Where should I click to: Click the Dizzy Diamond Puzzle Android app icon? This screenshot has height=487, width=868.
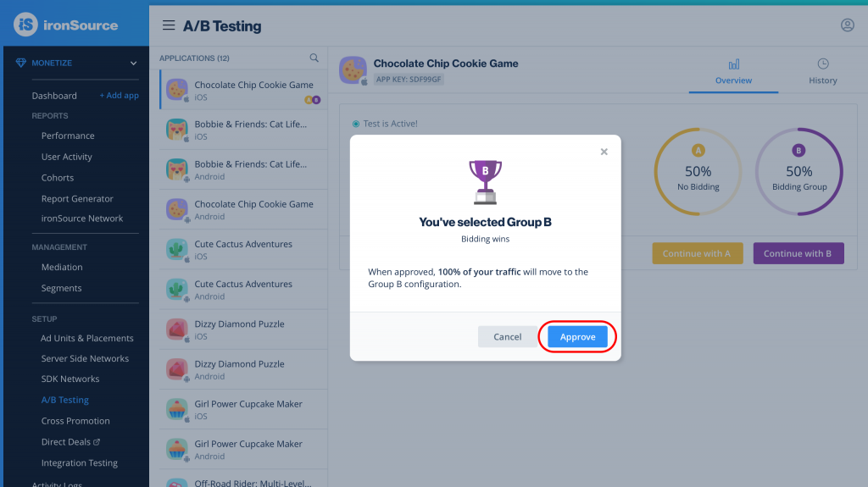click(x=177, y=369)
